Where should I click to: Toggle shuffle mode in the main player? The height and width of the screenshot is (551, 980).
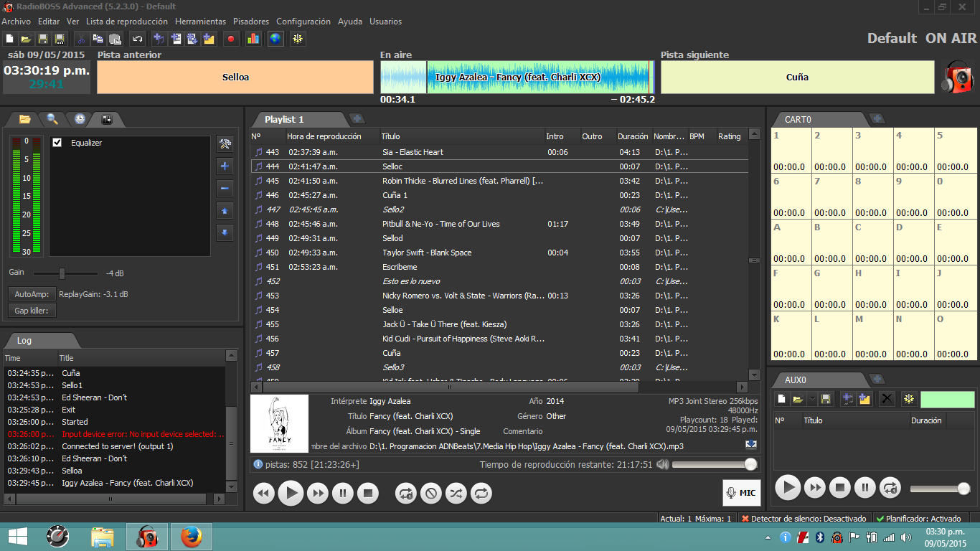[x=456, y=493]
